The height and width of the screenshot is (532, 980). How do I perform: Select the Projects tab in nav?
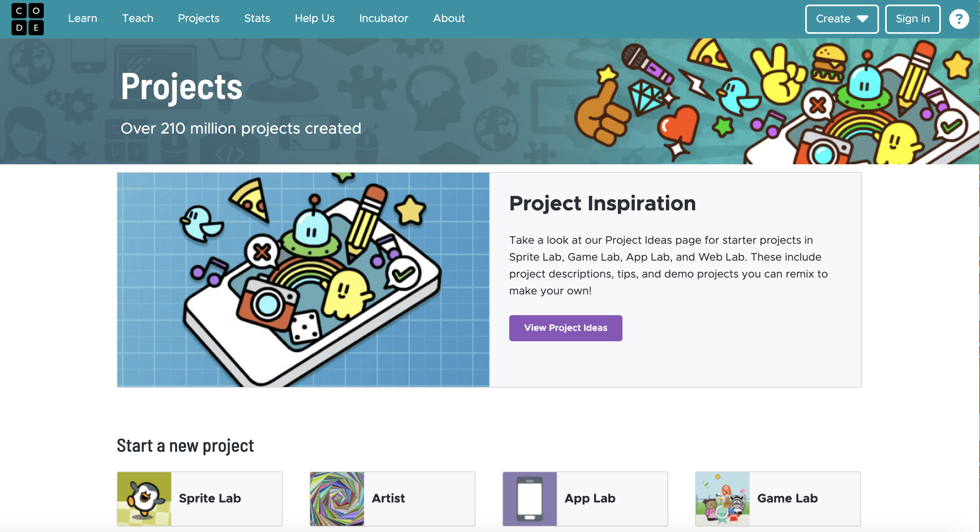199,18
